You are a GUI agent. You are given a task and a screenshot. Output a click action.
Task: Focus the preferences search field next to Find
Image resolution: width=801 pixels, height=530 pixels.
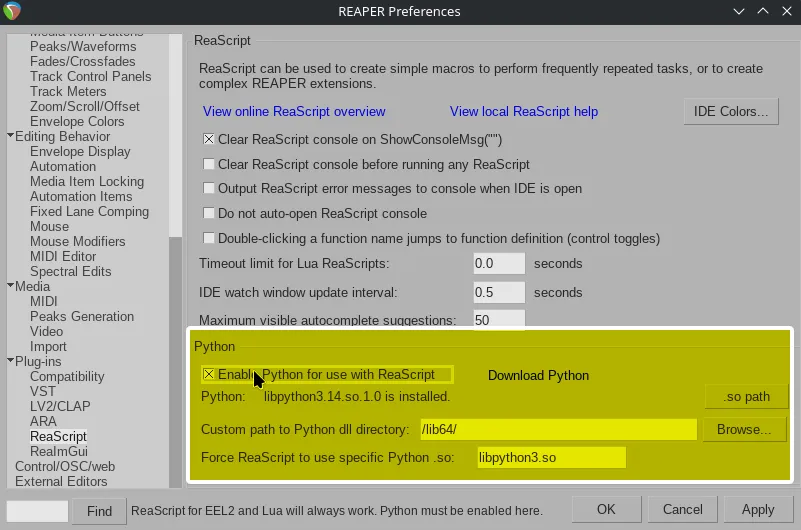coord(37,511)
